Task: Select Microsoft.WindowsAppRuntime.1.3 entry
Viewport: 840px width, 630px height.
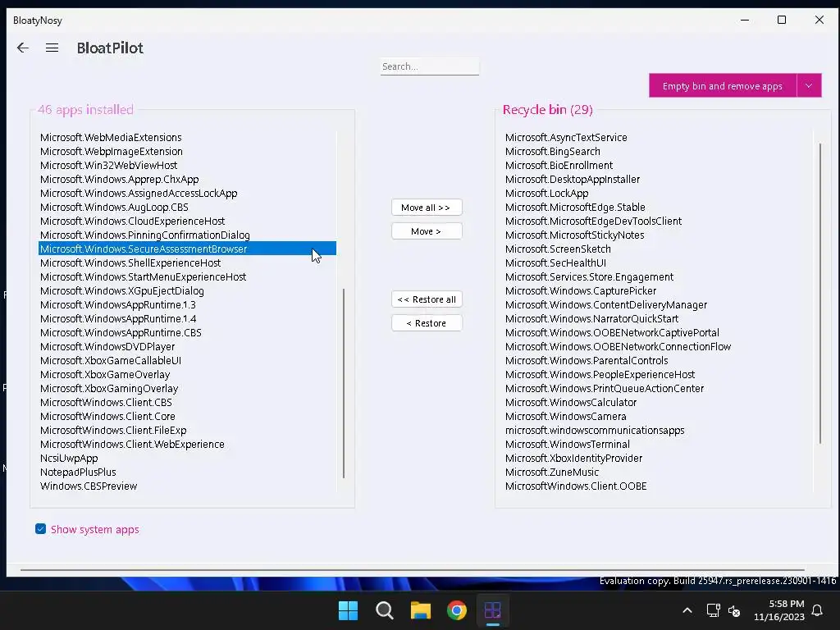Action: pyautogui.click(x=187, y=304)
